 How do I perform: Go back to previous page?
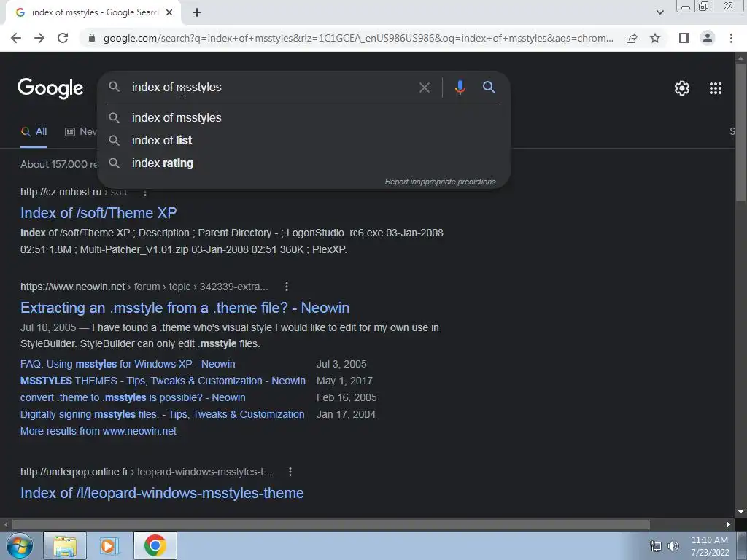click(16, 38)
